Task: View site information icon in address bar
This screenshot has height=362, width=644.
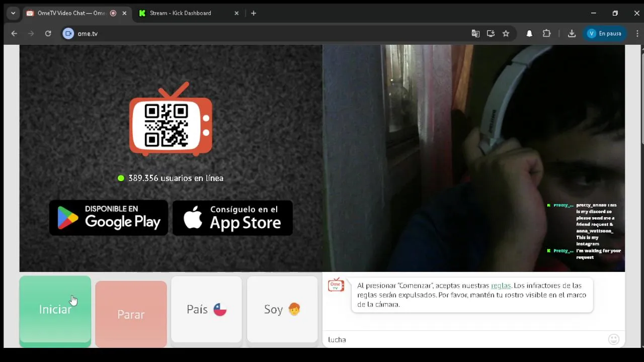Action: click(x=68, y=34)
